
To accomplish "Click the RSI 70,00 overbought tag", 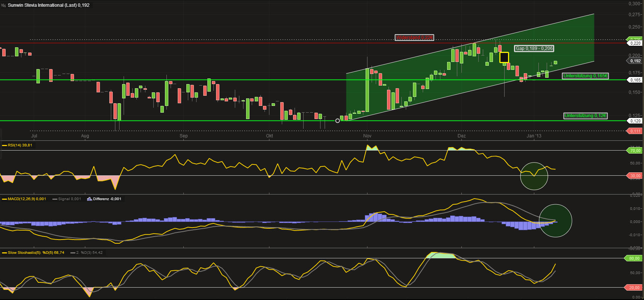I will [x=634, y=151].
